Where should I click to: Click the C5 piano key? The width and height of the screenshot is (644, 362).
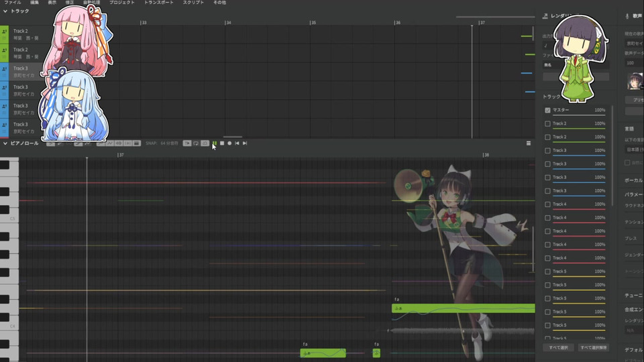[x=9, y=219]
